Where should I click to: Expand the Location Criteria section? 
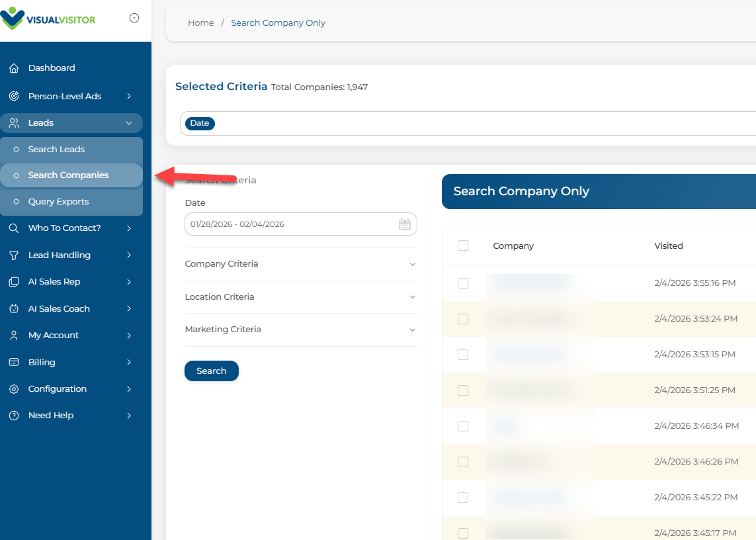tap(300, 297)
